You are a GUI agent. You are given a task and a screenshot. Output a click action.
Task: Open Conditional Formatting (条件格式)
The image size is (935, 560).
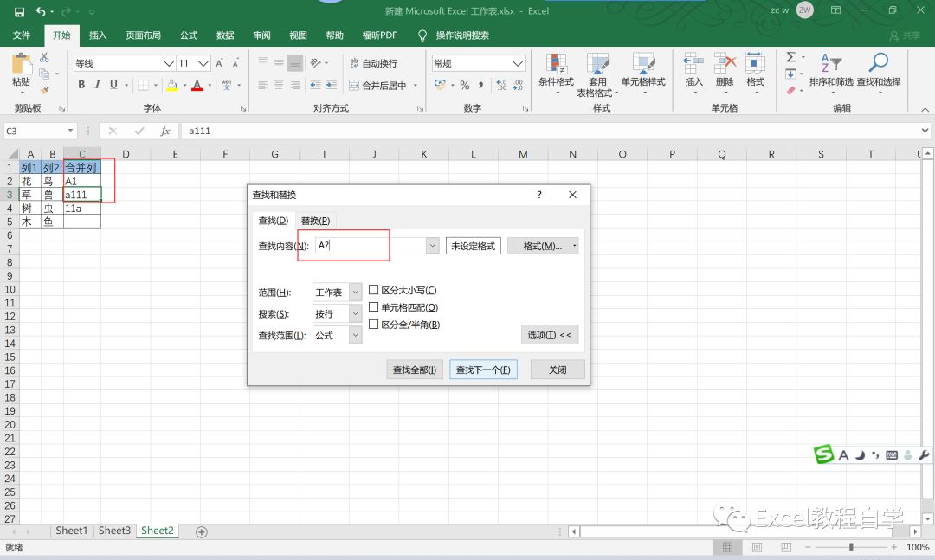(556, 74)
